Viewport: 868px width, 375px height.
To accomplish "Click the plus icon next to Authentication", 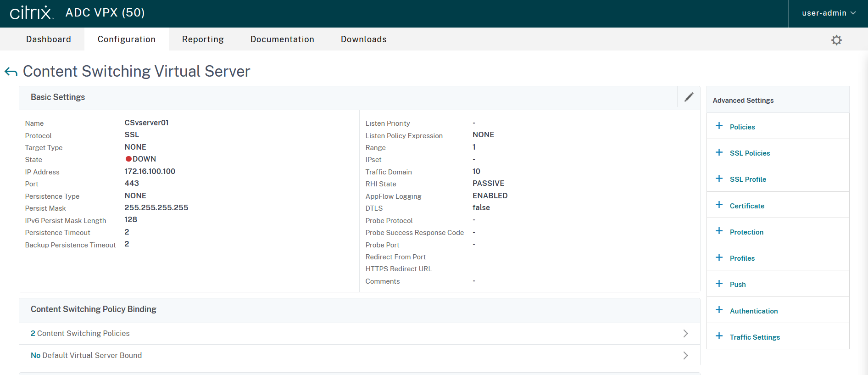I will [x=719, y=310].
